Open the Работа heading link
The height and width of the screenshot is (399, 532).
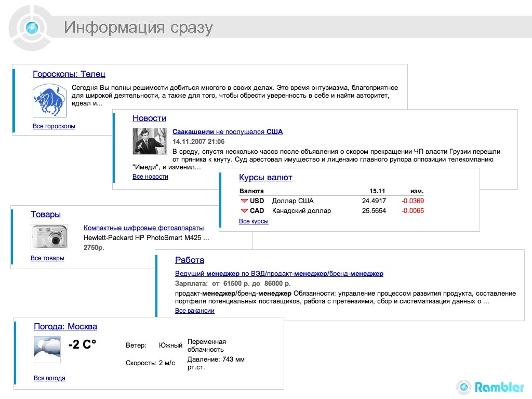(x=190, y=260)
